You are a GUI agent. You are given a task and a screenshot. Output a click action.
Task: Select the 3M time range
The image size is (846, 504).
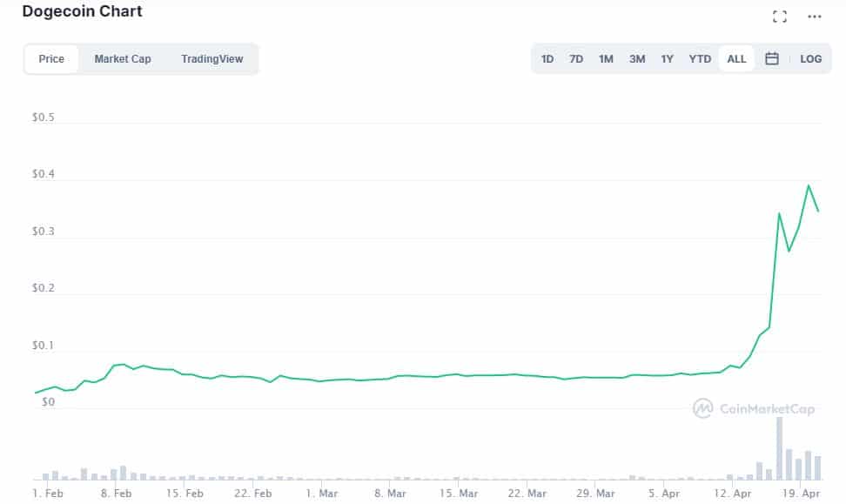coord(637,59)
